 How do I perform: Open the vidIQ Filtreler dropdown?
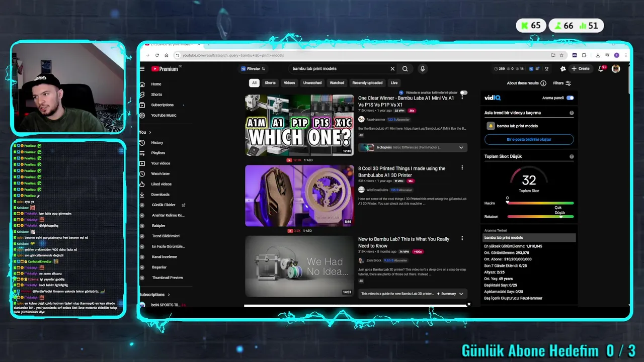pyautogui.click(x=253, y=69)
